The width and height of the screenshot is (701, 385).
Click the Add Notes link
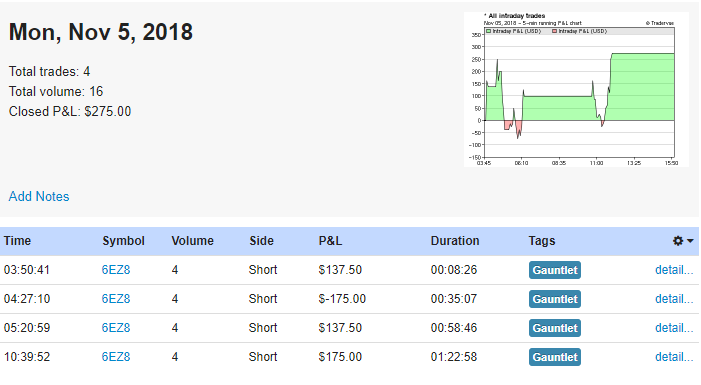pos(39,196)
